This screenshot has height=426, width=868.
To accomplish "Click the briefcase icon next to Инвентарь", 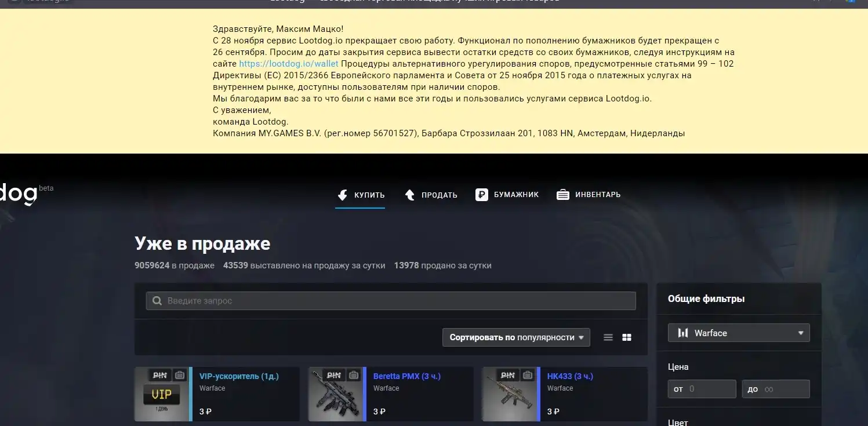I will coord(562,195).
